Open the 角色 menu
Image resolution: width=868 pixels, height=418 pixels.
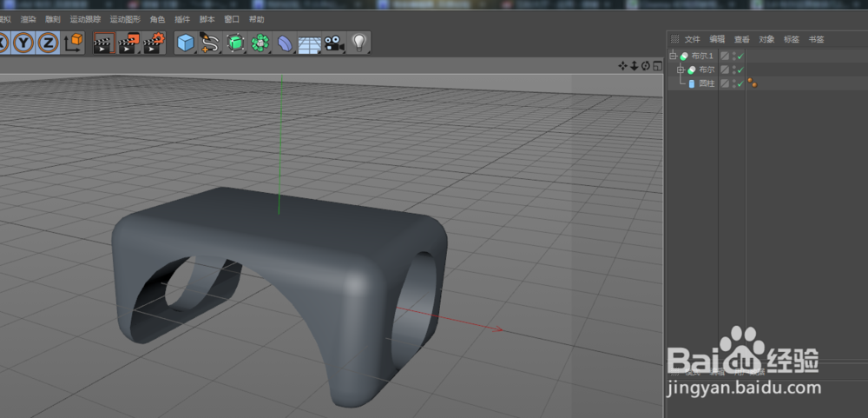tap(157, 19)
